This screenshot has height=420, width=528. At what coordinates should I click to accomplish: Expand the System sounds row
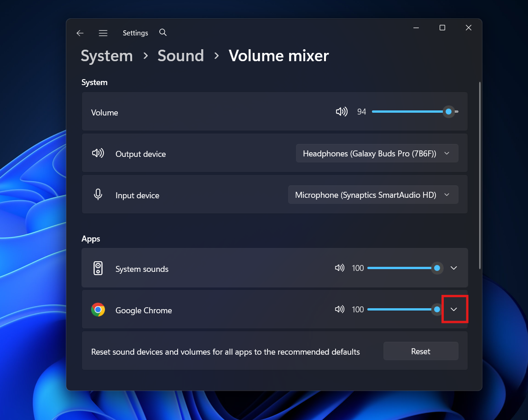pyautogui.click(x=454, y=268)
